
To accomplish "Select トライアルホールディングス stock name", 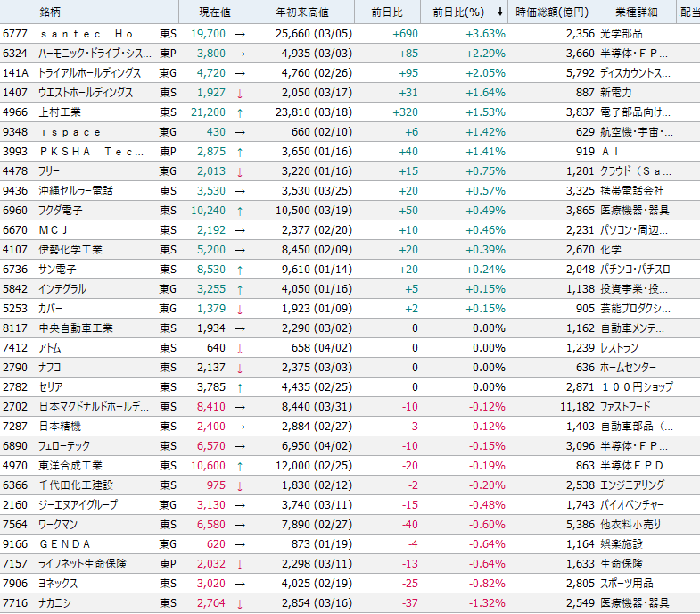I will point(89,73).
